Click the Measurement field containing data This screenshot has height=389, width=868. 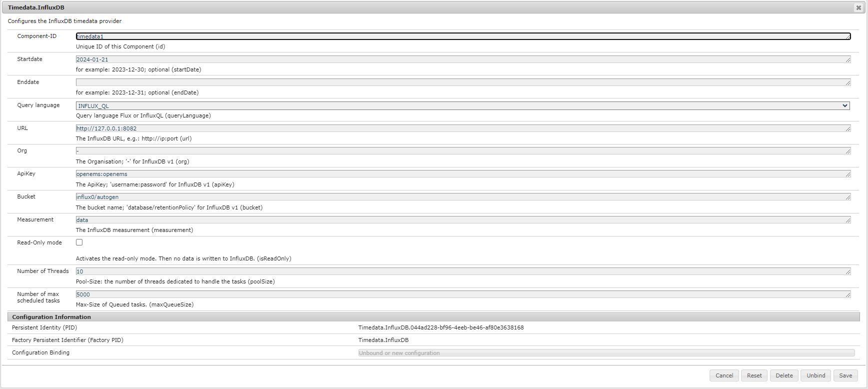(x=463, y=220)
